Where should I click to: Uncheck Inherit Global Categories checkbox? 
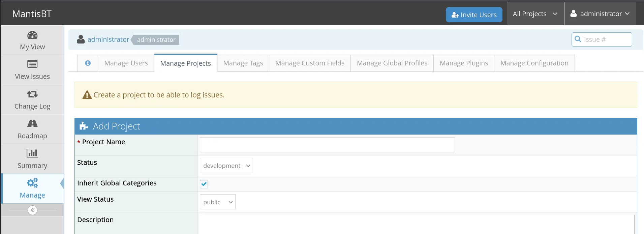pyautogui.click(x=204, y=184)
